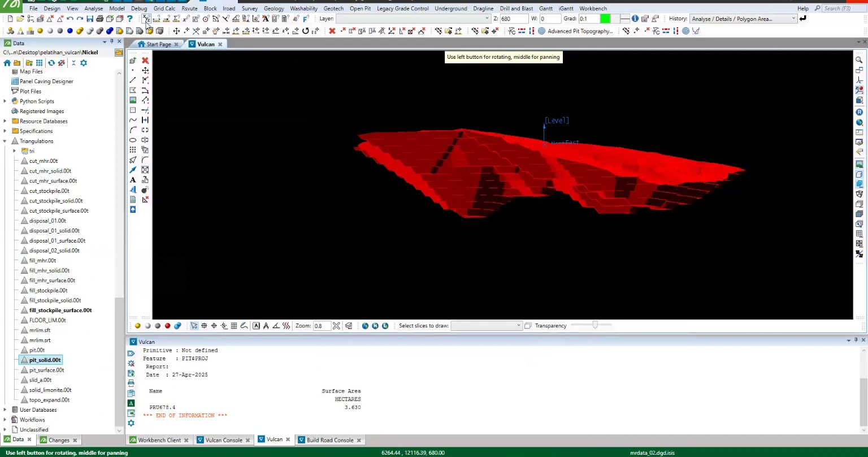The image size is (868, 457).
Task: Click the red X delete icon beside the viewport
Action: click(x=145, y=61)
